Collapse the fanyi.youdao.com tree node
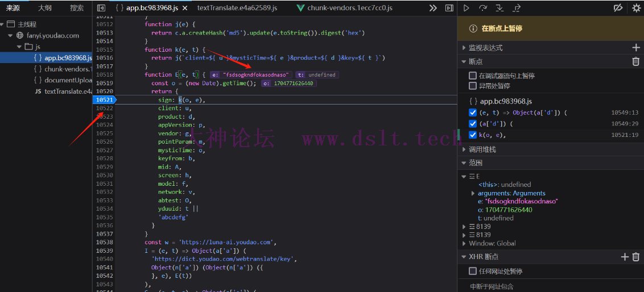The height and width of the screenshot is (292, 644). tap(11, 35)
